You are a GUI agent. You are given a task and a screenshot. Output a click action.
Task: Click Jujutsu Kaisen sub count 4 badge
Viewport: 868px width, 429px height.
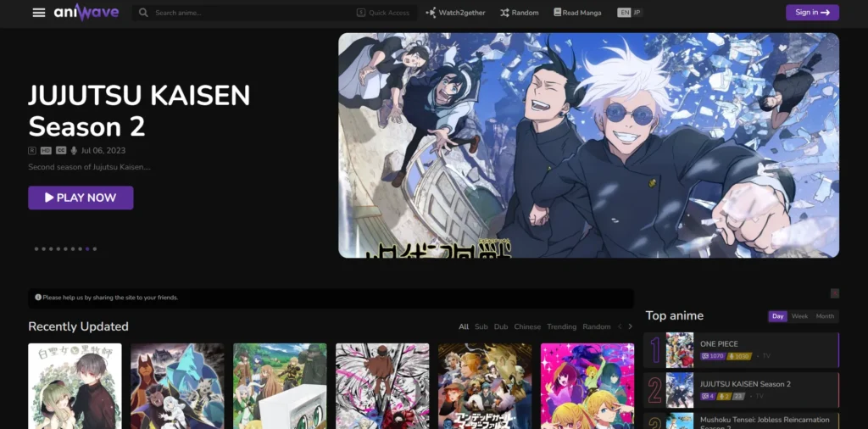707,396
